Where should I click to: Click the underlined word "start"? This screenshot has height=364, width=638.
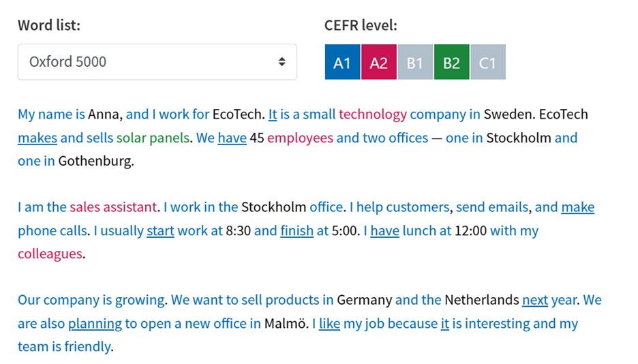[x=160, y=230]
